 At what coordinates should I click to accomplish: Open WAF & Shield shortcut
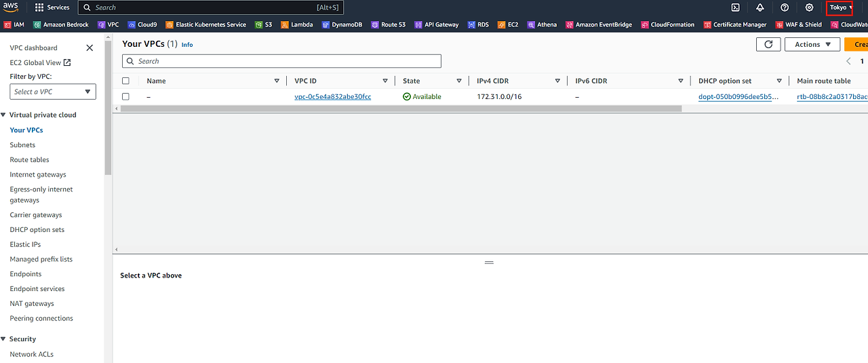pyautogui.click(x=798, y=24)
